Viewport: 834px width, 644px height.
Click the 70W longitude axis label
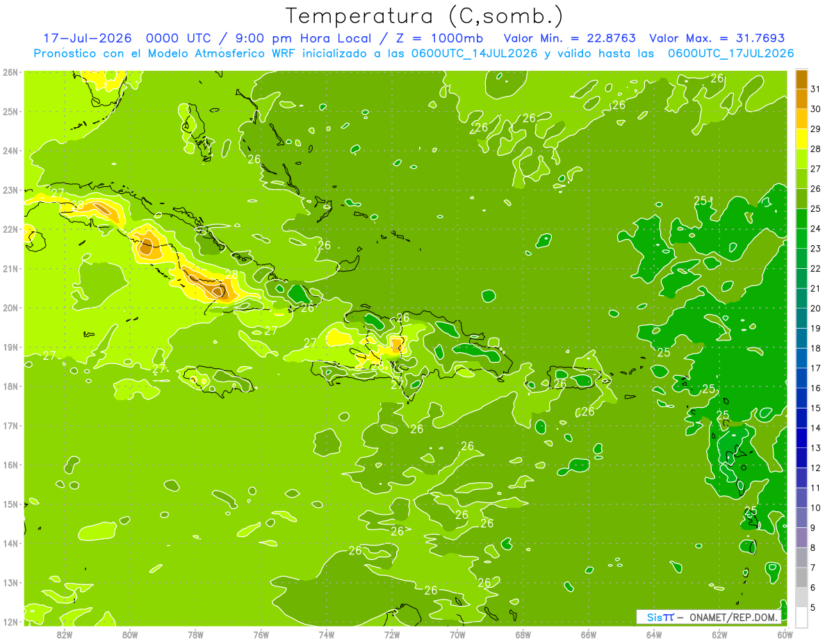(x=457, y=634)
